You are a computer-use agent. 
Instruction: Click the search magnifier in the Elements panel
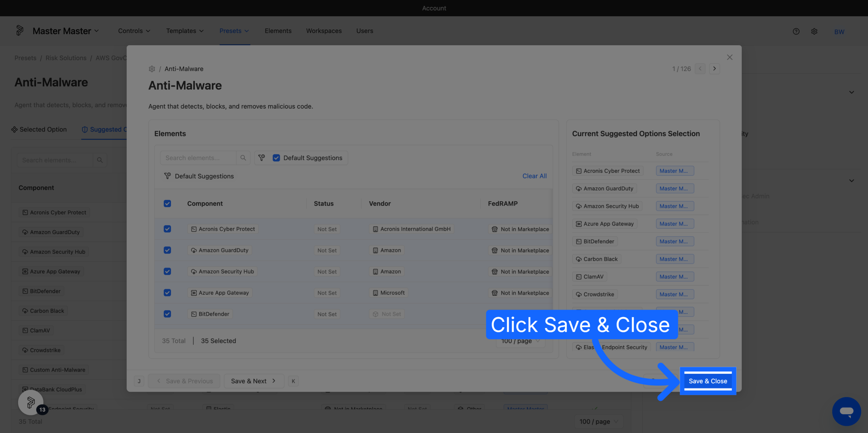click(x=243, y=158)
